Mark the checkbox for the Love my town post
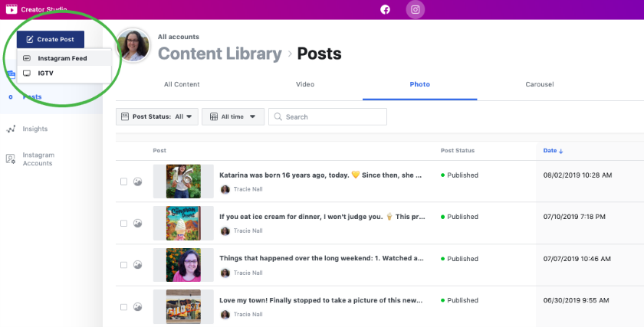Image resolution: width=644 pixels, height=327 pixels. tap(123, 307)
